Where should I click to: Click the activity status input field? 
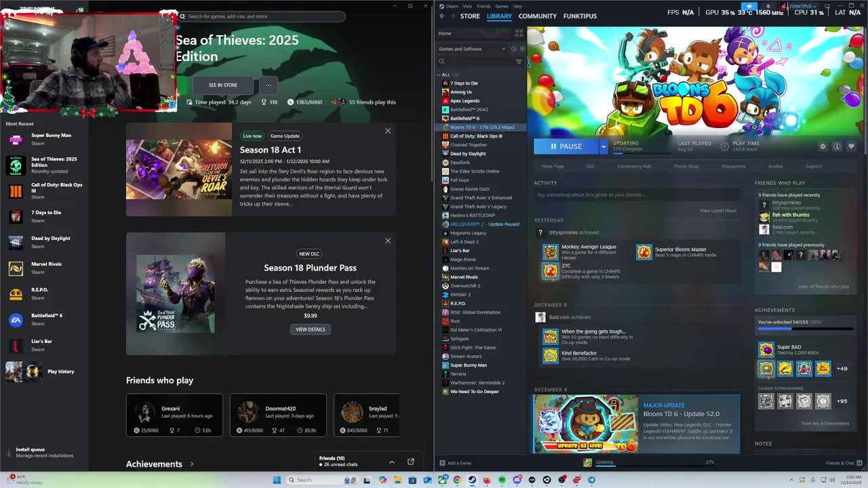pos(635,195)
